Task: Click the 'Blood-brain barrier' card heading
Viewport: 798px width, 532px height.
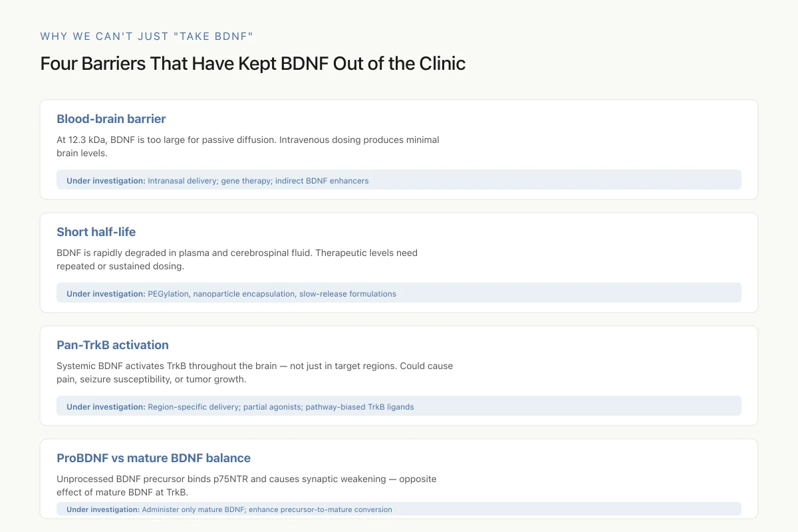Action: click(111, 119)
